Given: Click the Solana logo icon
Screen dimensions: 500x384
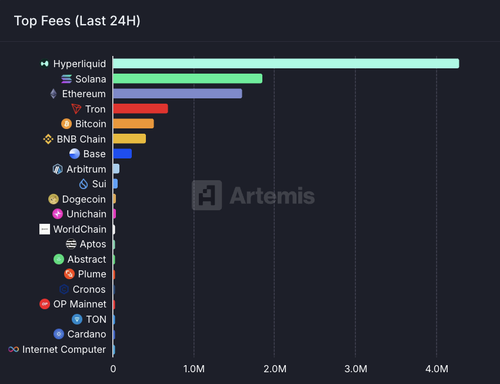Looking at the screenshot, I should pos(66,79).
